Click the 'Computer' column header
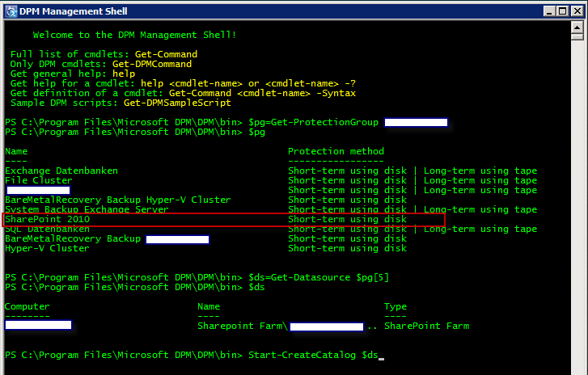588x375 pixels. (27, 306)
